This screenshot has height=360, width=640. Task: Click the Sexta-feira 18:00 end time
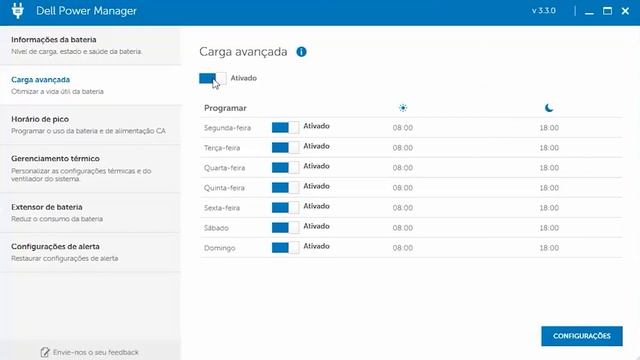[x=549, y=208]
